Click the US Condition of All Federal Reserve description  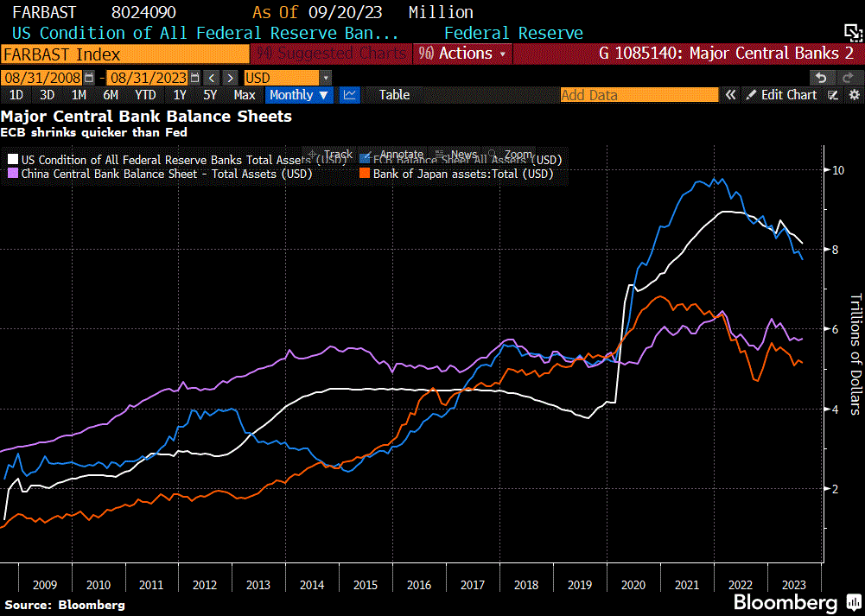[x=205, y=33]
